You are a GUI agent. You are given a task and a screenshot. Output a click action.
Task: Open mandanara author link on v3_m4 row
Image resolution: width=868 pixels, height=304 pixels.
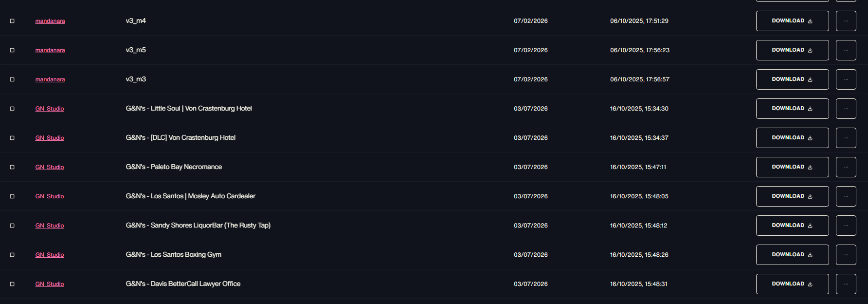click(x=50, y=21)
